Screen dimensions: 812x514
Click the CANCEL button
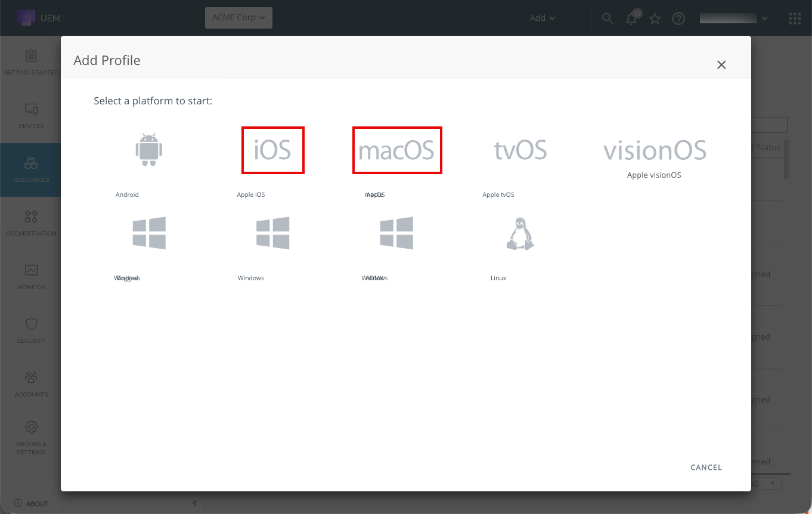(x=706, y=467)
